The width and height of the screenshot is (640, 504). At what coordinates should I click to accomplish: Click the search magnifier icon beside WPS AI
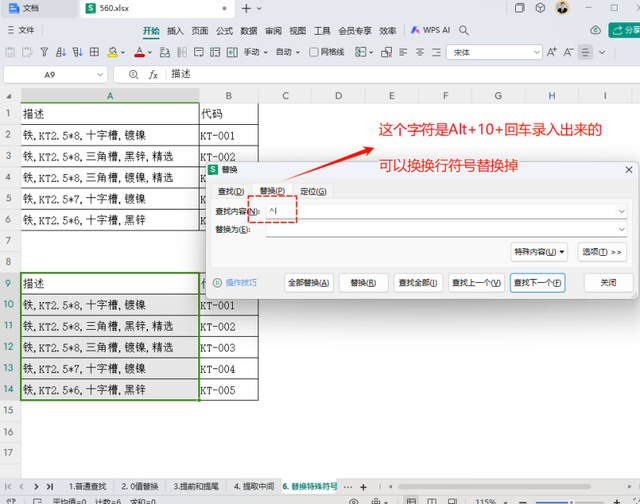coord(464,30)
